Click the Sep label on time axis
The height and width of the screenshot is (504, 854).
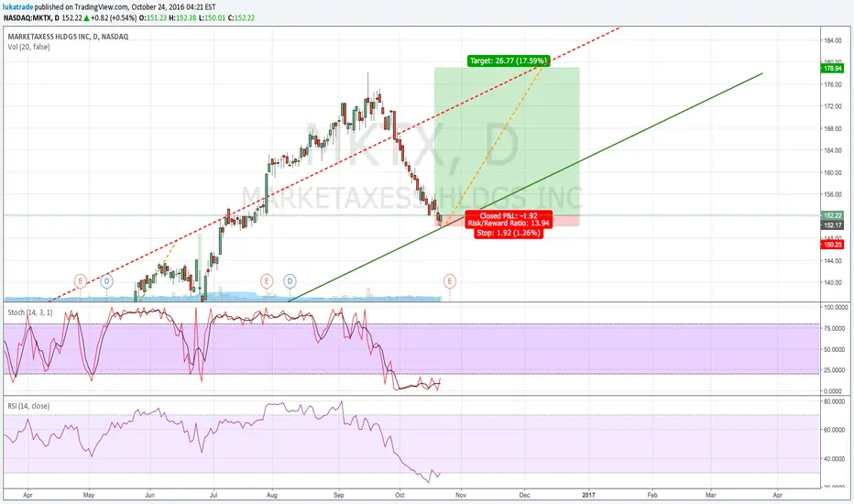[339, 495]
